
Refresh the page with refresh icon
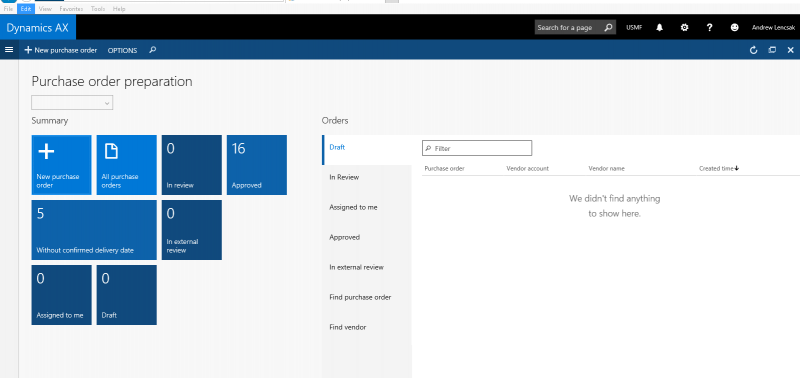(754, 50)
